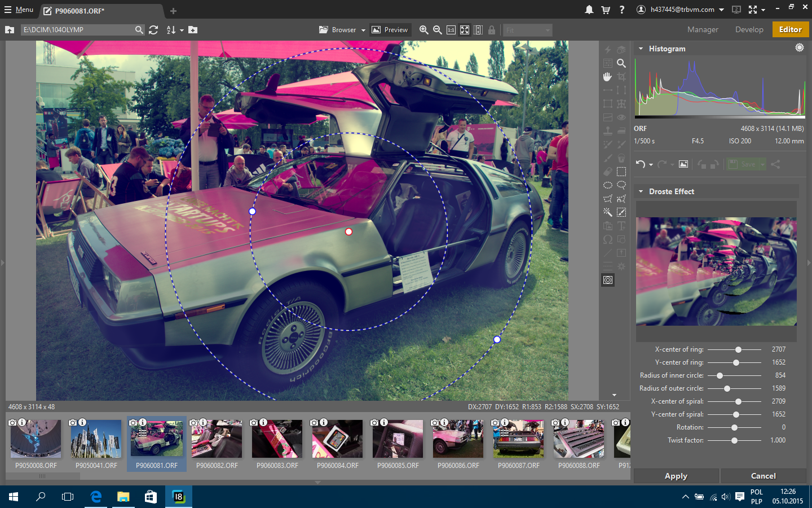Screen dimensions: 812x508
Task: Click the Apply button
Action: coord(676,476)
